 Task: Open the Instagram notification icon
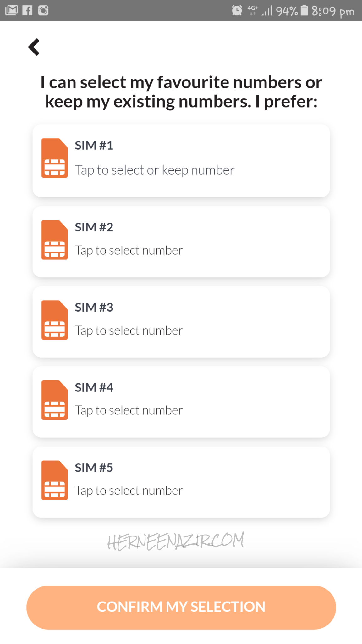coord(43,10)
